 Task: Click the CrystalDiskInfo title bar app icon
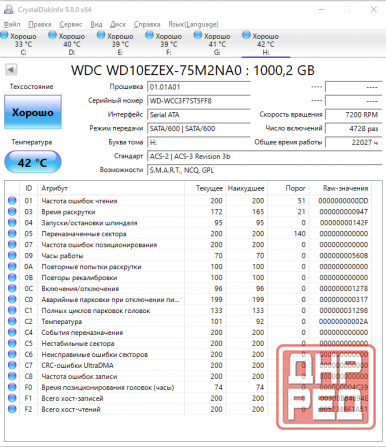pos(9,9)
